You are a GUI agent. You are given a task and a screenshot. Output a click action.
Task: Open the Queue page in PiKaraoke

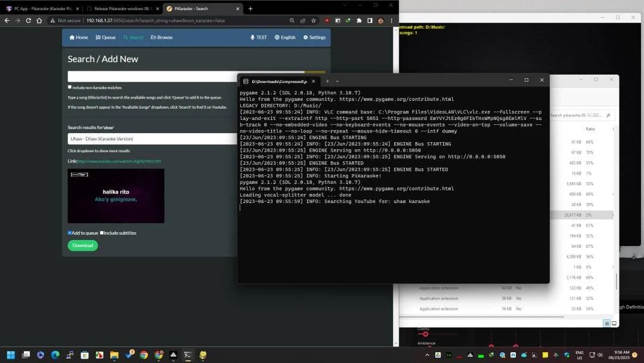(106, 38)
